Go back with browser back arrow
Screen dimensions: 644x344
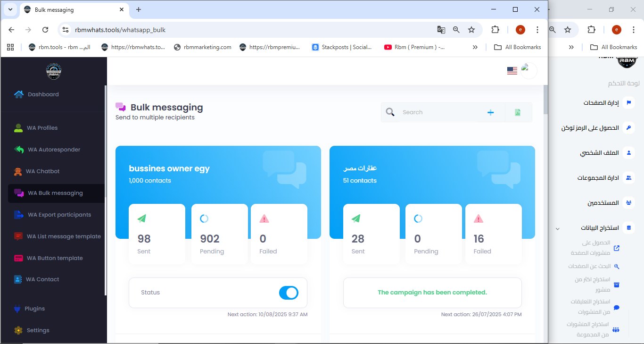[11, 30]
